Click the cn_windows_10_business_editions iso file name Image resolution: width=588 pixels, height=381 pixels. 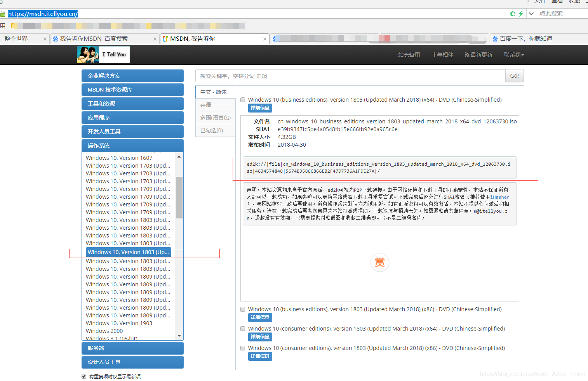pyautogui.click(x=397, y=121)
